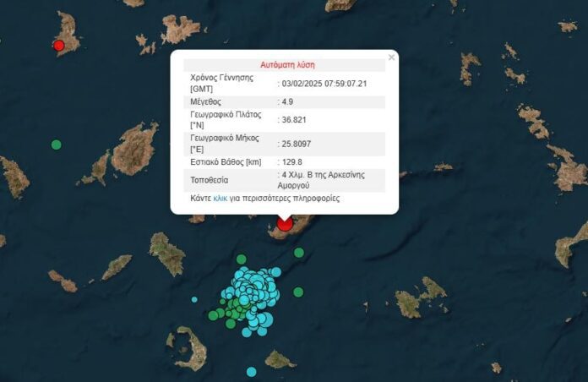Screen dimensions: 588x382
Task: Click the isolated green marker at far left
Action: click(x=57, y=145)
